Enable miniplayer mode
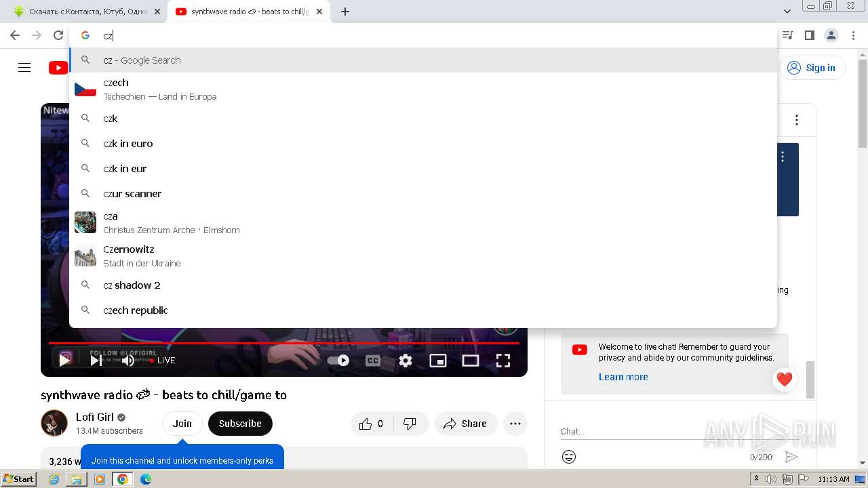The height and width of the screenshot is (488, 868). 438,361
